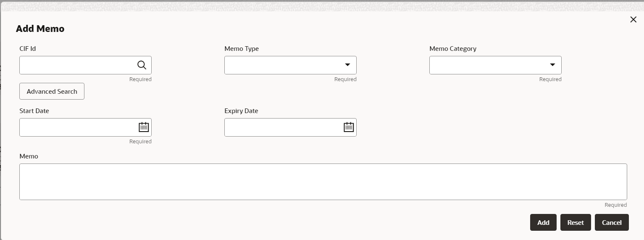Click the "CIF Id" field label
Image resolution: width=644 pixels, height=240 pixels.
click(28, 49)
